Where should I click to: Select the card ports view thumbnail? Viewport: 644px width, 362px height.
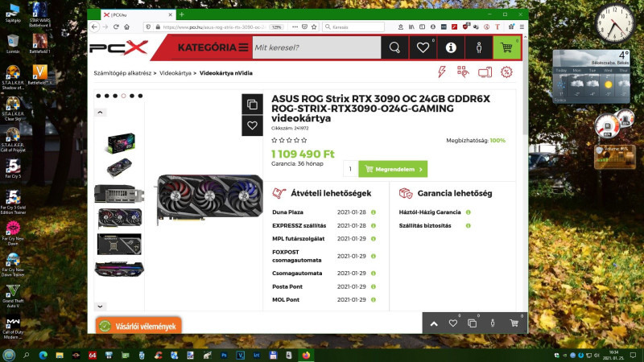119,194
